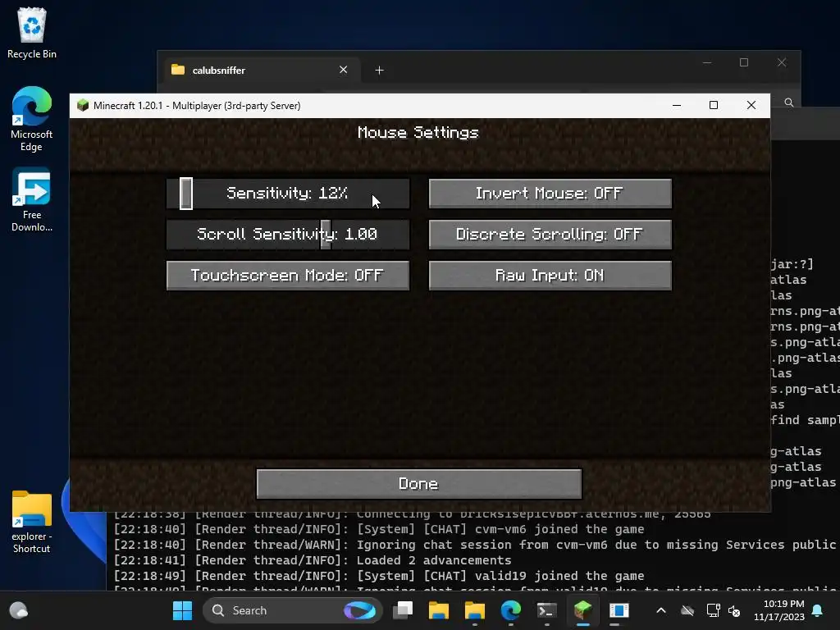Open the notifications bell icon
840x630 pixels.
tap(818, 610)
